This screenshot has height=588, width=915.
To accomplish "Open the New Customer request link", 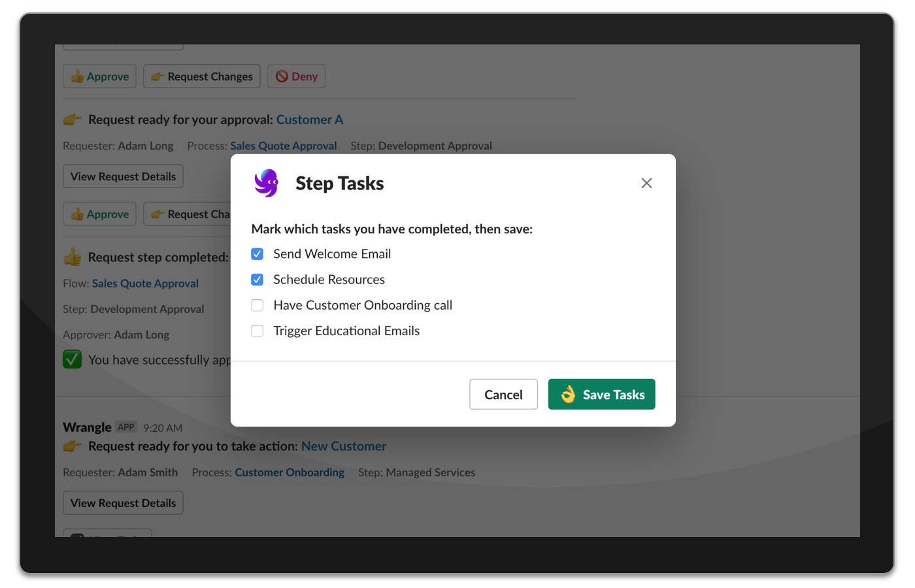I will [x=344, y=446].
